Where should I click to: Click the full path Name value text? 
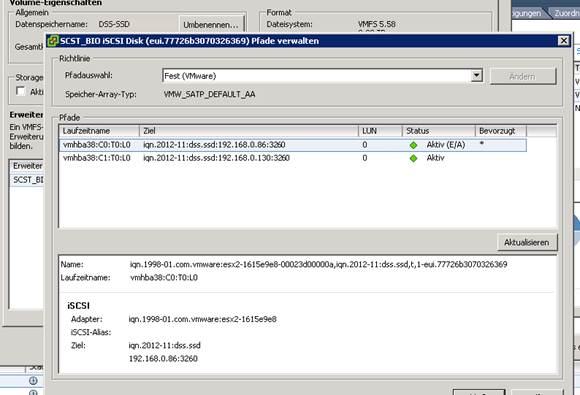coord(318,264)
